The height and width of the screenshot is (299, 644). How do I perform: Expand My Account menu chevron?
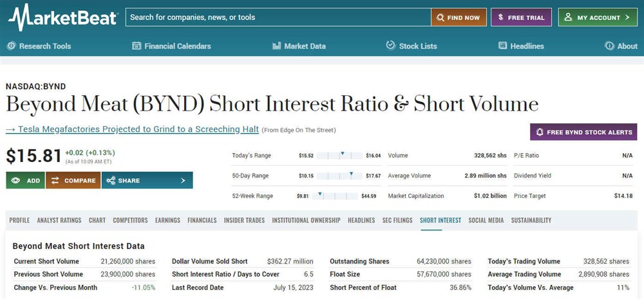(627, 17)
